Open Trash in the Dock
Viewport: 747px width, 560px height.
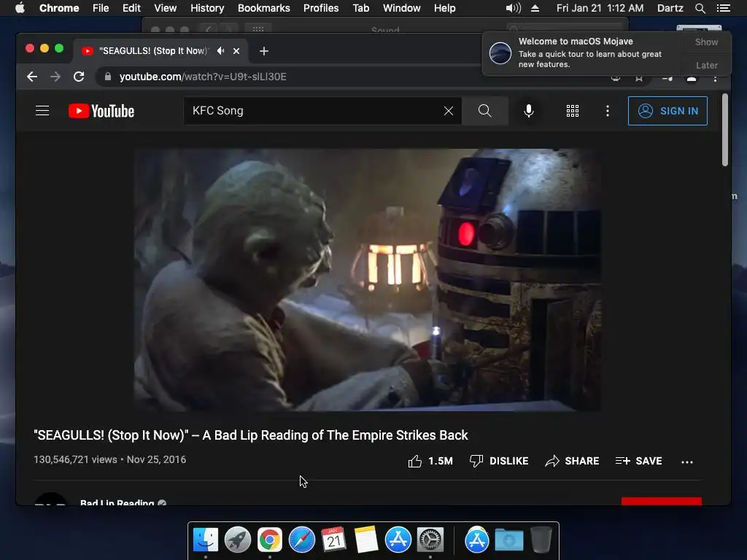click(541, 540)
